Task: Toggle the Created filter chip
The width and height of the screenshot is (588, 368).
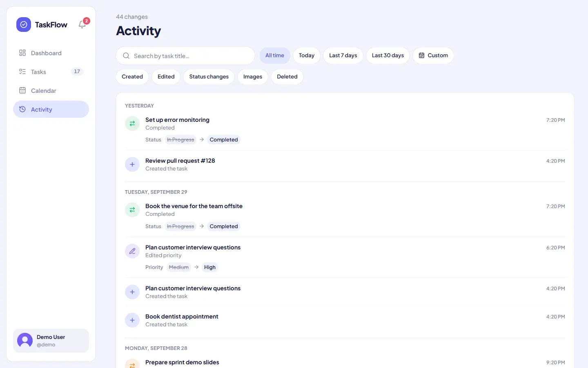Action: point(132,76)
